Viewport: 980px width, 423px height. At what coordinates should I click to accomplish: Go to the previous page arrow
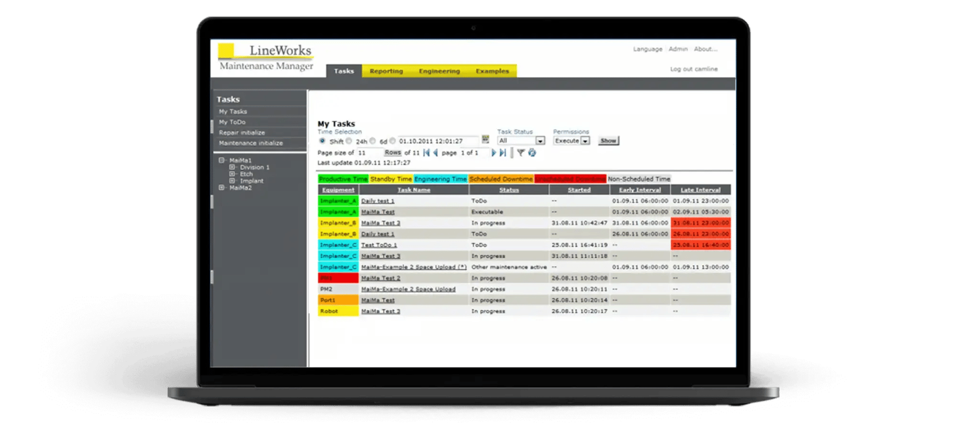coord(435,152)
